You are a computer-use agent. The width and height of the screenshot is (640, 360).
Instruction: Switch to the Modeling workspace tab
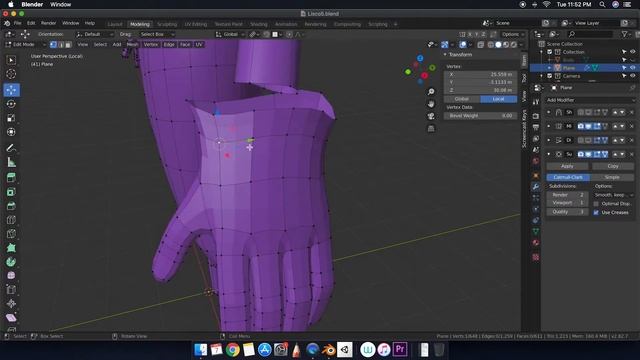140,24
